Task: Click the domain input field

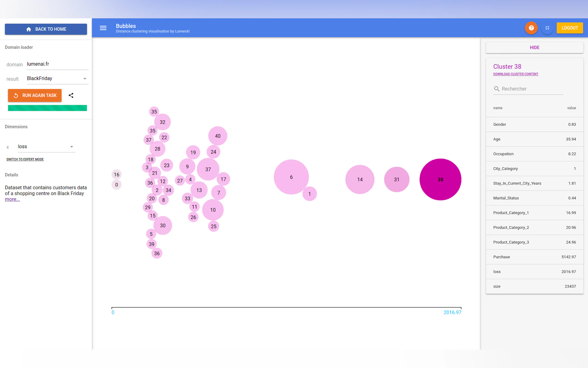Action: click(57, 64)
